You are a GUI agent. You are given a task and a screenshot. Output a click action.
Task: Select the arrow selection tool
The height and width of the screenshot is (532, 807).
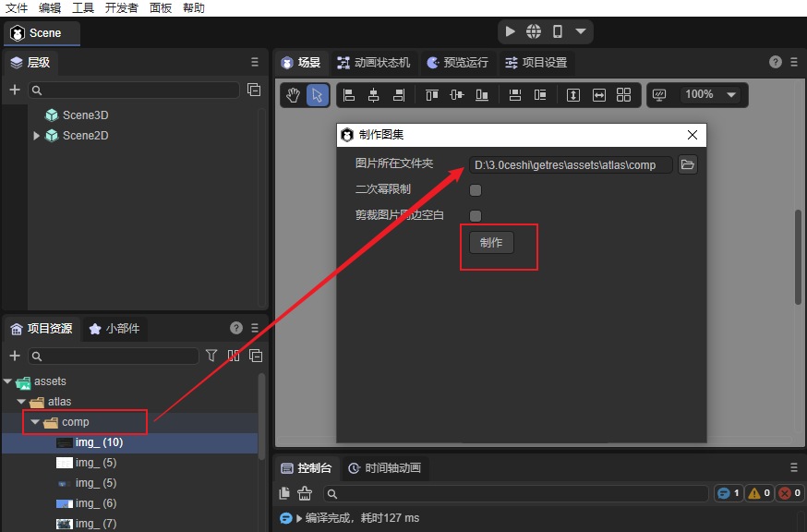(x=317, y=95)
